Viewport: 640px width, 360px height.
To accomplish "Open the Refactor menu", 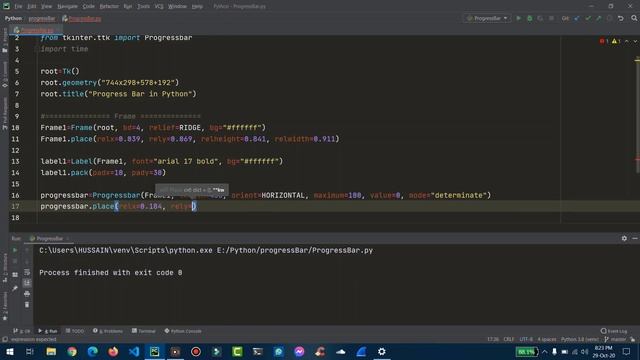I will tap(109, 7).
